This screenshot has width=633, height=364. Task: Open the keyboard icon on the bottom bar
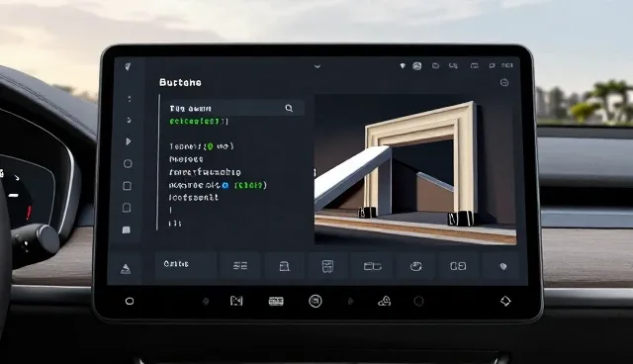tap(276, 301)
